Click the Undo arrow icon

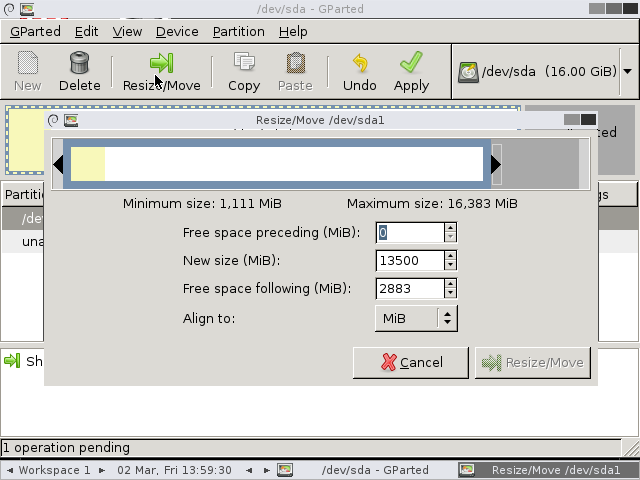tap(360, 63)
